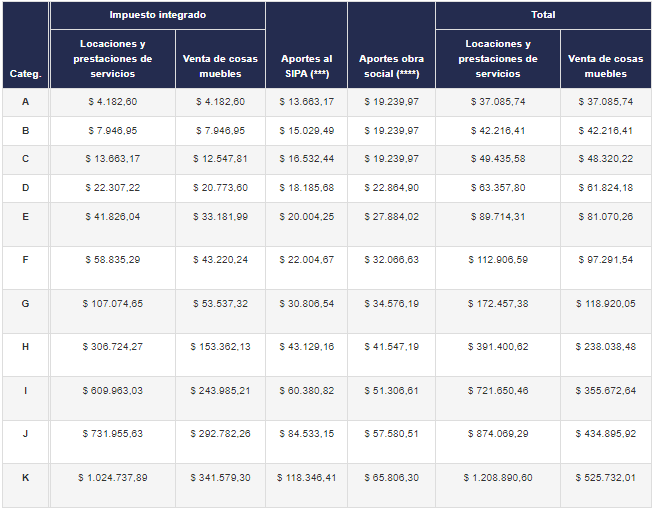Viewport: 653px width, 513px height.
Task: Click the $ 42.216,41 locaciones total in row B
Action: coord(497,130)
